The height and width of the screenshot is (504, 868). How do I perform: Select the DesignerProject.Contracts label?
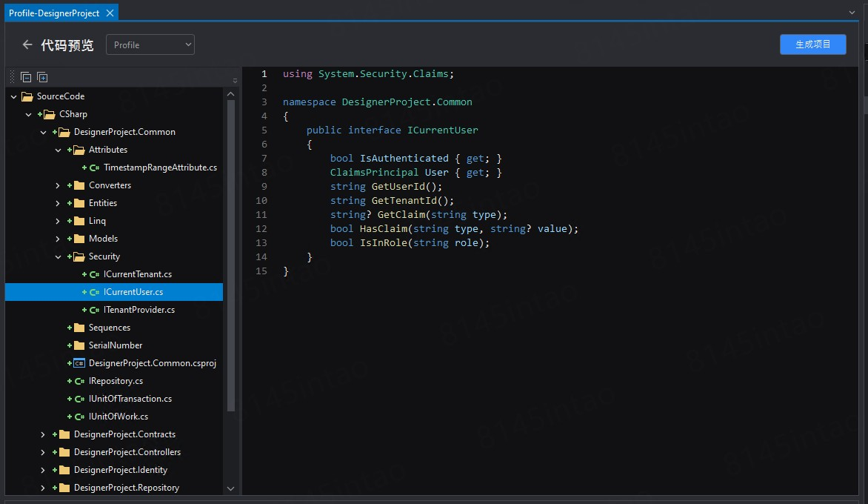pos(124,434)
